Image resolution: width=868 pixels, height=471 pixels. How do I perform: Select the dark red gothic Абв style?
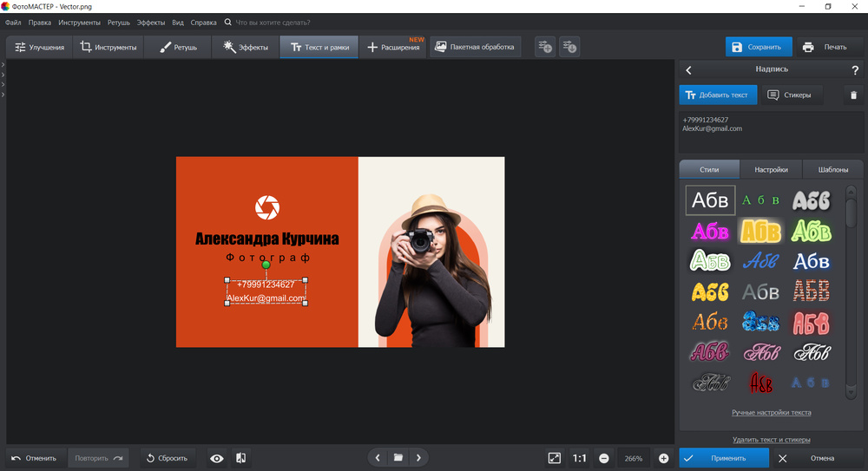(x=760, y=383)
